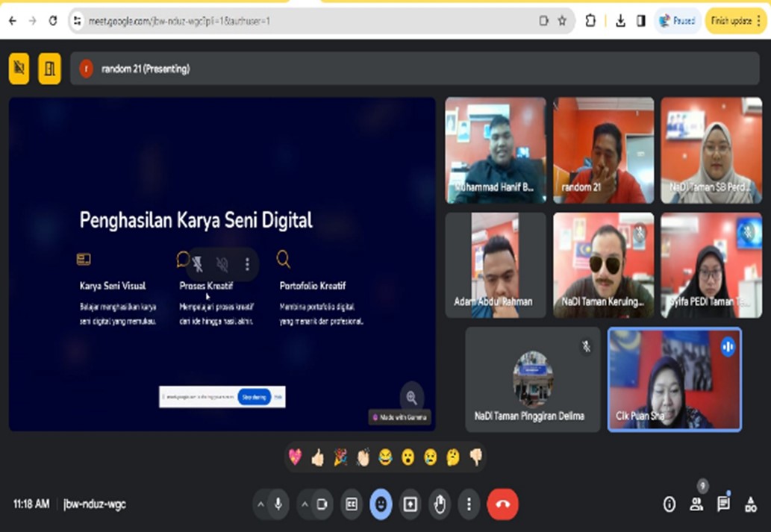Expand video settings arrow beside camera
Image resolution: width=771 pixels, height=532 pixels.
coord(305,504)
